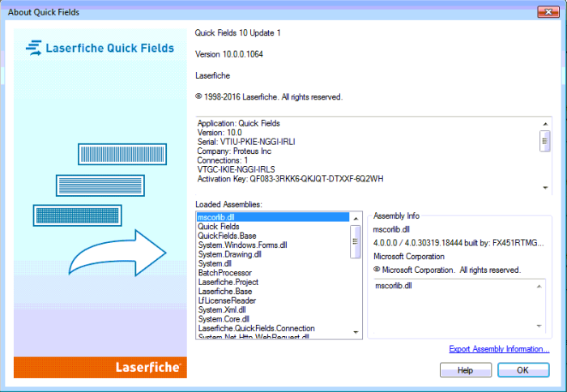This screenshot has height=392, width=567.
Task: Open the Export Assembly Information link
Action: pos(499,349)
